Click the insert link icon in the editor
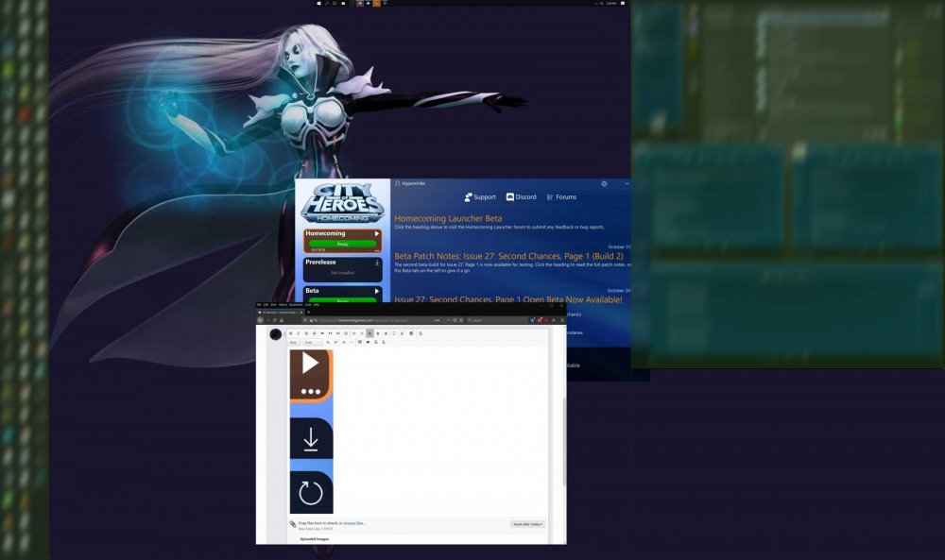The image size is (945, 560). click(x=328, y=343)
